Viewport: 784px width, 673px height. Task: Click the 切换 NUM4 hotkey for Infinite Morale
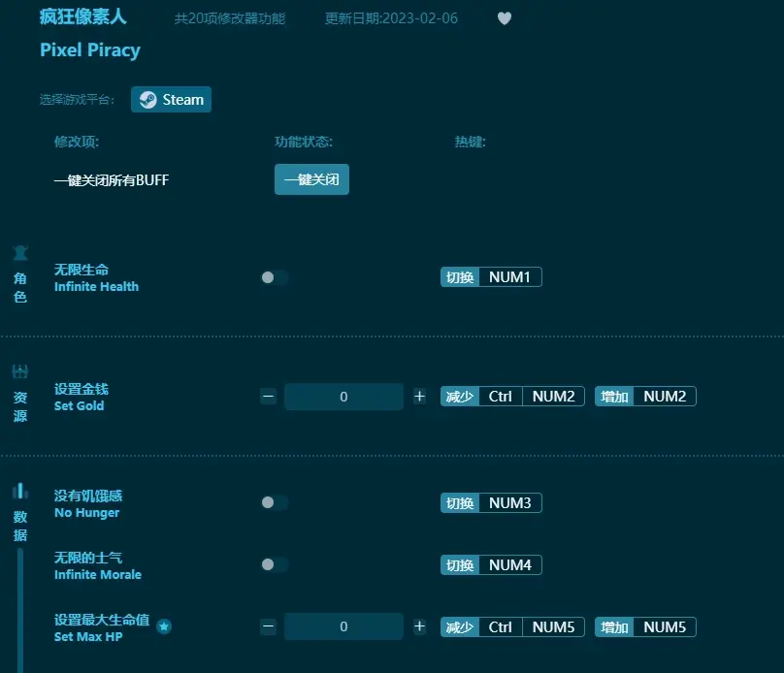(x=491, y=565)
